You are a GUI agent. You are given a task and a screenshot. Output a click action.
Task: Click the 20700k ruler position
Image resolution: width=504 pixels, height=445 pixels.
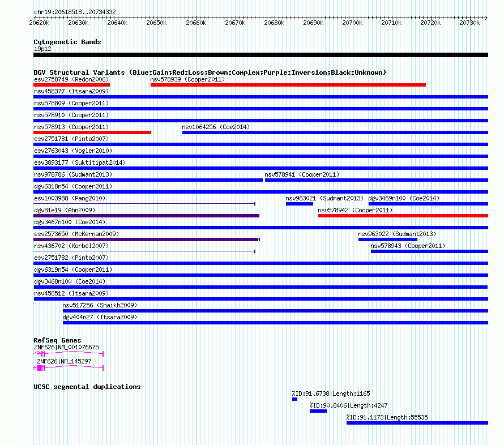(352, 23)
